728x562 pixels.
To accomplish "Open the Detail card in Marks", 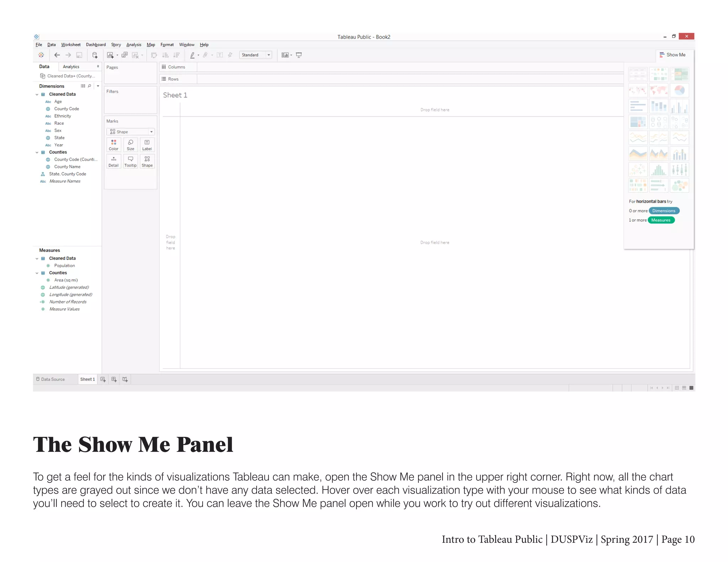I will (x=114, y=162).
